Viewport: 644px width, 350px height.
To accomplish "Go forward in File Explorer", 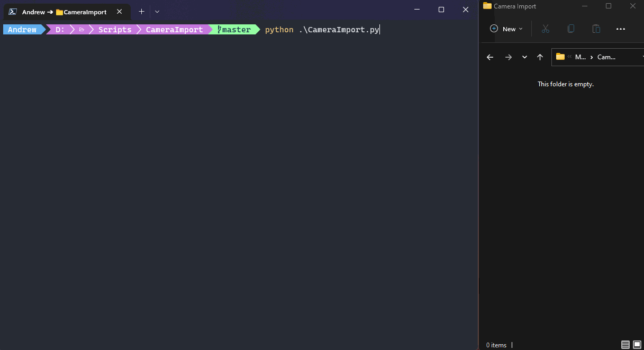I will pyautogui.click(x=509, y=57).
